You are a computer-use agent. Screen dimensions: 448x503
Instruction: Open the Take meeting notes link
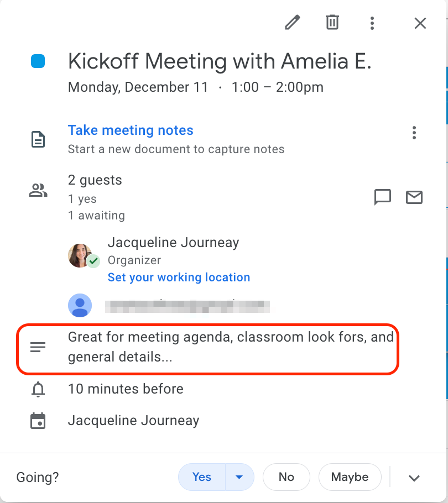point(131,130)
